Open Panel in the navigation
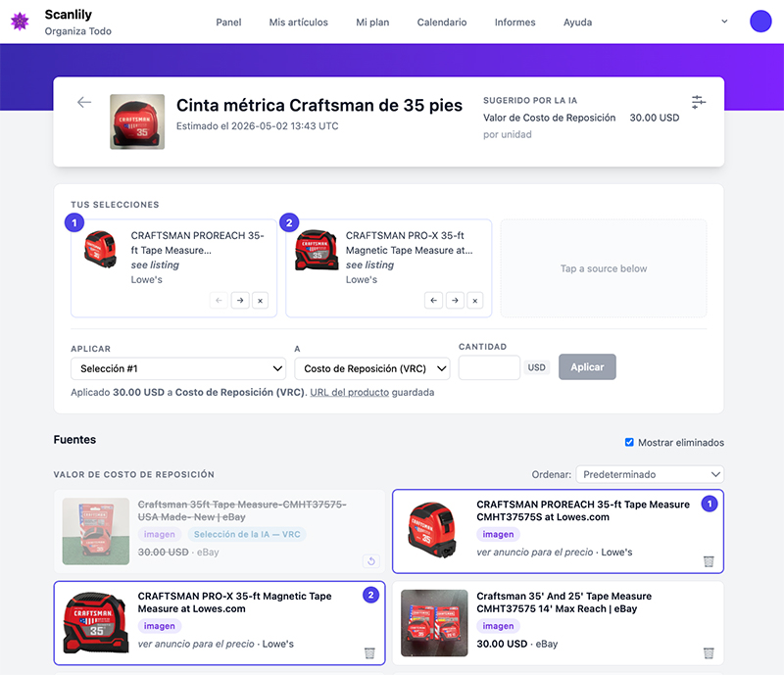The width and height of the screenshot is (784, 675). click(228, 22)
